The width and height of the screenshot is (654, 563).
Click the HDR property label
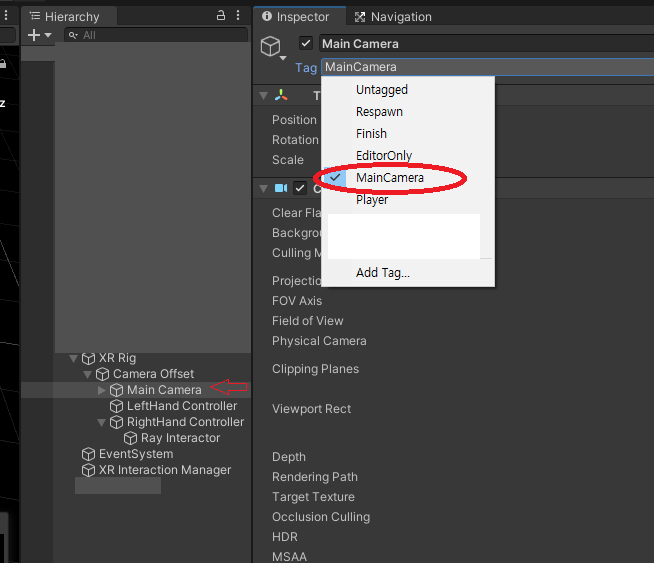(284, 537)
